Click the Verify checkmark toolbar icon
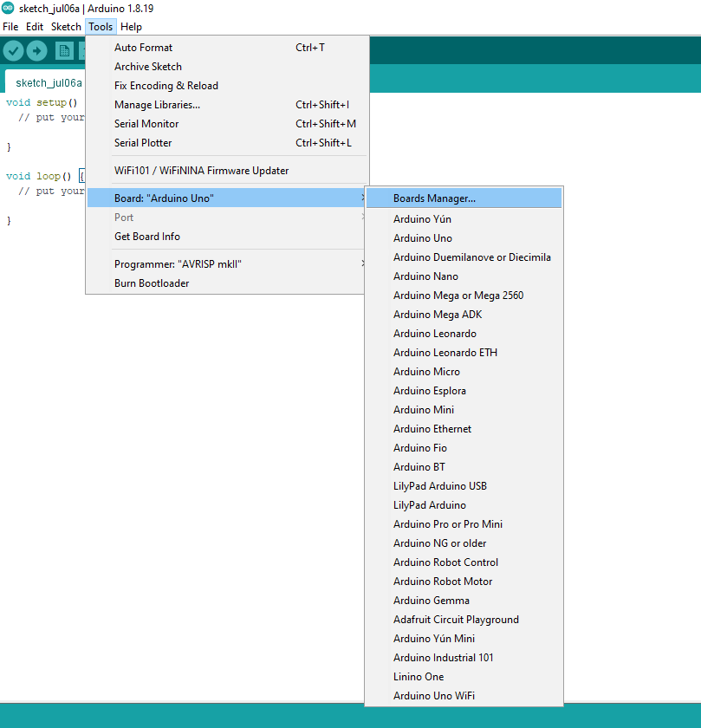This screenshot has width=701, height=728. click(x=14, y=50)
